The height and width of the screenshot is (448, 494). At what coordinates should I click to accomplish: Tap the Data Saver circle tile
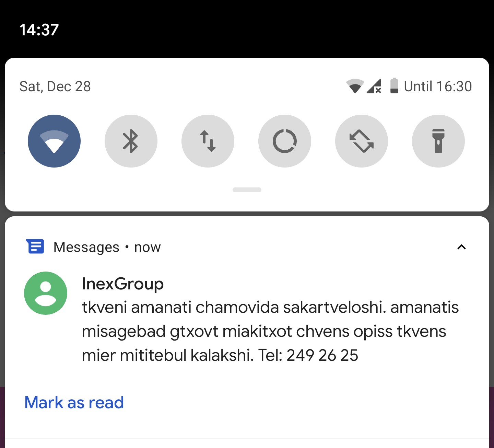(285, 141)
